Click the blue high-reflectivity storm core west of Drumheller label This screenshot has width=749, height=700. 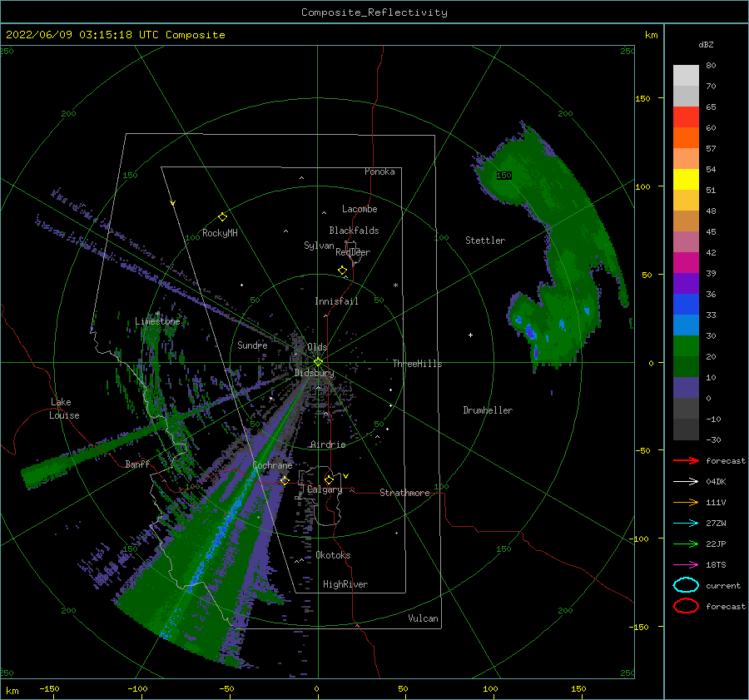click(x=530, y=330)
